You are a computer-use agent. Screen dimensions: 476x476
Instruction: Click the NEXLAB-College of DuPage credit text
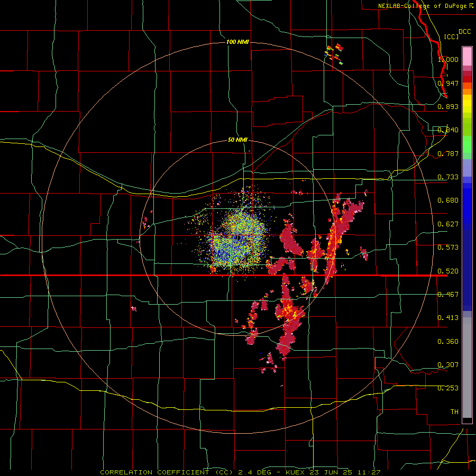click(423, 6)
